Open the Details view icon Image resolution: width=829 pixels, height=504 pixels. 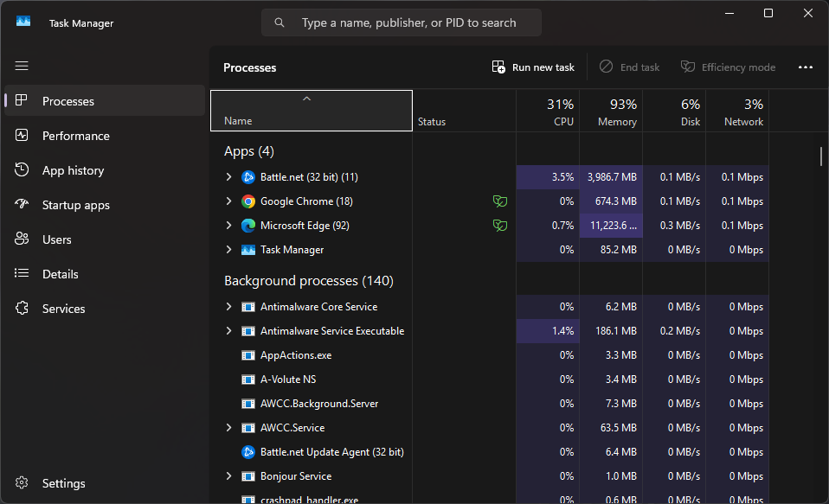click(22, 274)
